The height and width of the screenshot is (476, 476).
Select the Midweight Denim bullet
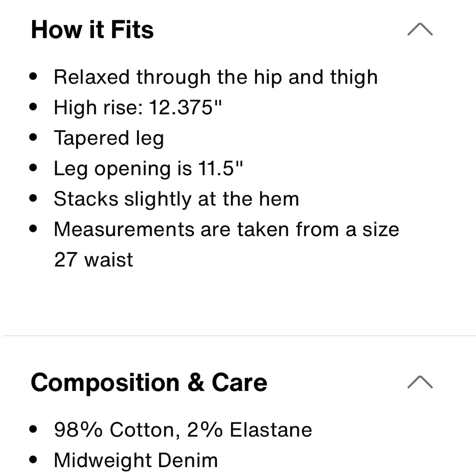tap(136, 460)
